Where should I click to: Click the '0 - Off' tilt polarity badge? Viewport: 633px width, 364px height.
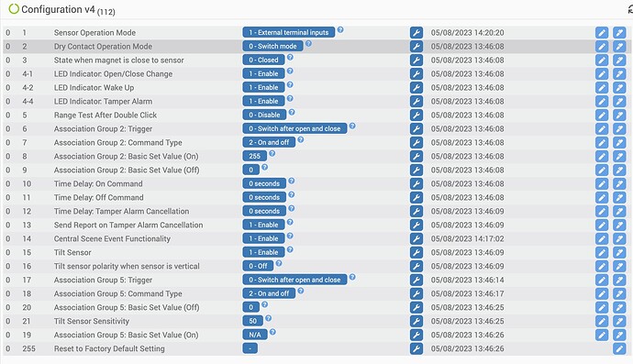point(258,266)
